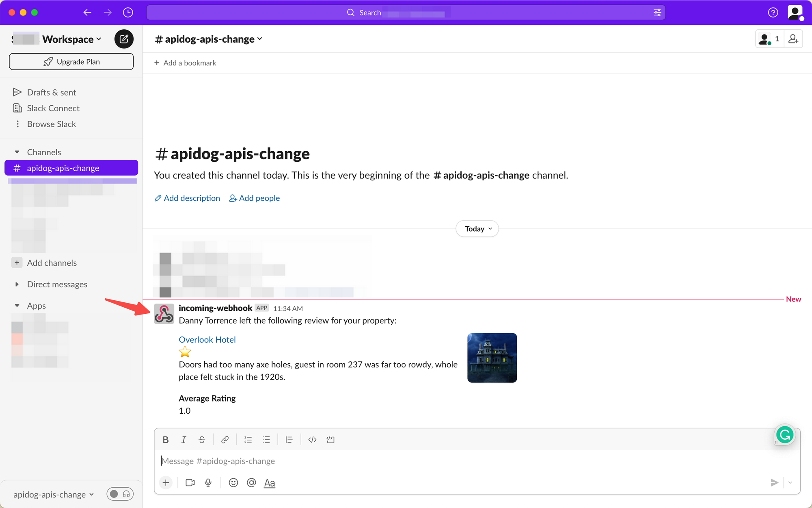Select apidog-apis-change channel in sidebar
This screenshot has width=812, height=508.
71,168
